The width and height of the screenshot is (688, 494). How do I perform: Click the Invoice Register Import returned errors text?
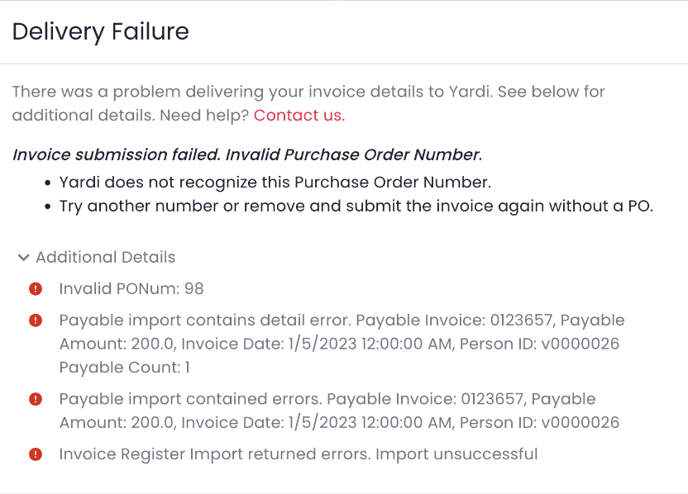point(298,455)
